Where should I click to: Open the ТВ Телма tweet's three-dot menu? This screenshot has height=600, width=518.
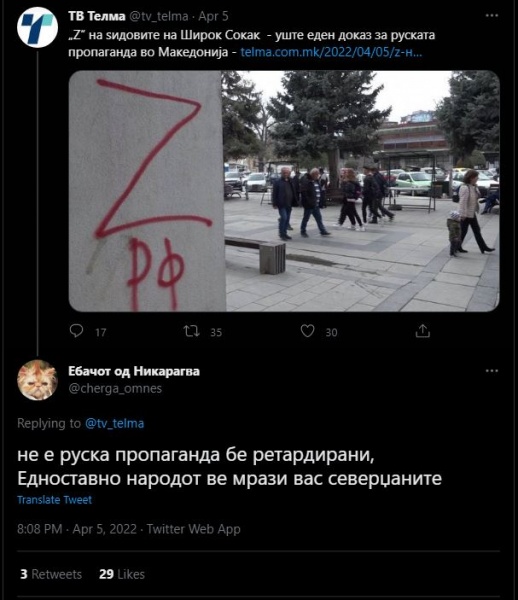point(492,16)
